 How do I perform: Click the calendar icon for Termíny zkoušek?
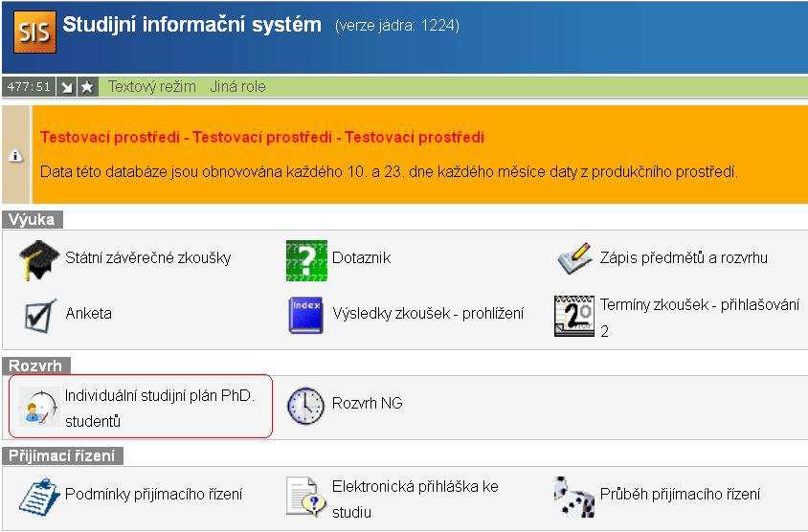pyautogui.click(x=574, y=316)
